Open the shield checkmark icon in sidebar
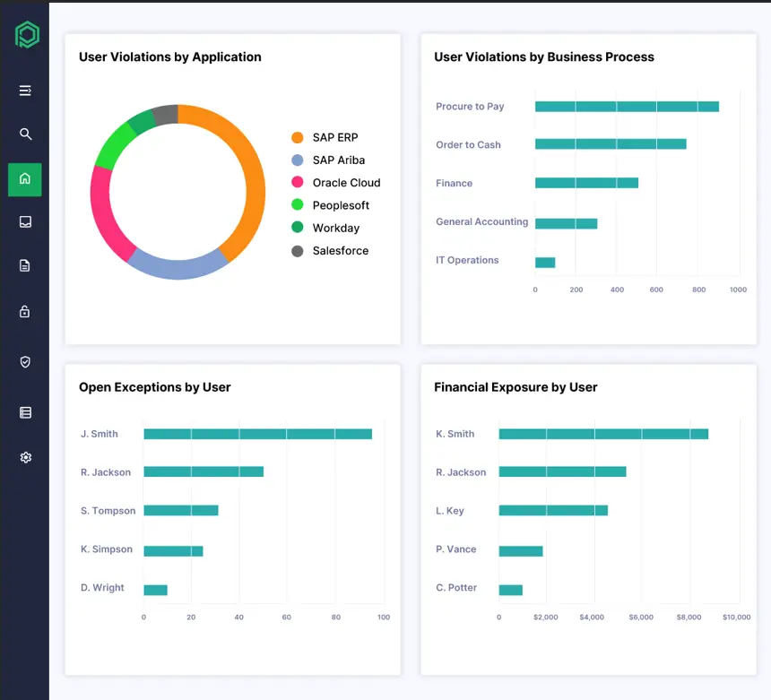Screen dimensions: 771x700 pyautogui.click(x=25, y=362)
